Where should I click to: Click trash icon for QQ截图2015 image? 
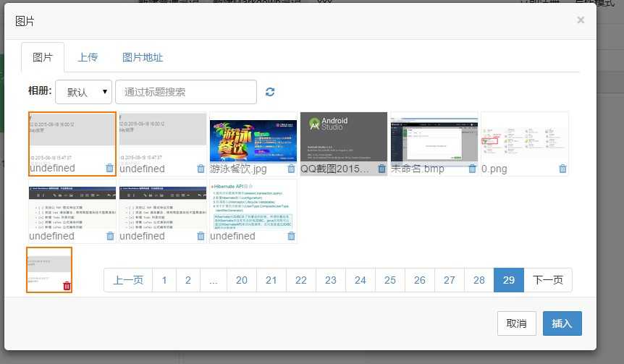point(381,169)
